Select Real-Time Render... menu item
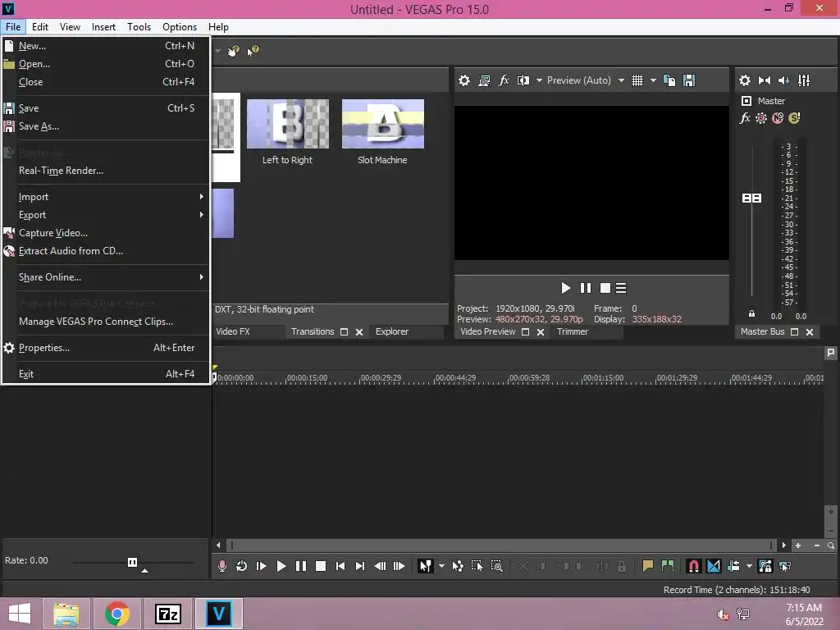The width and height of the screenshot is (840, 630). (106, 171)
